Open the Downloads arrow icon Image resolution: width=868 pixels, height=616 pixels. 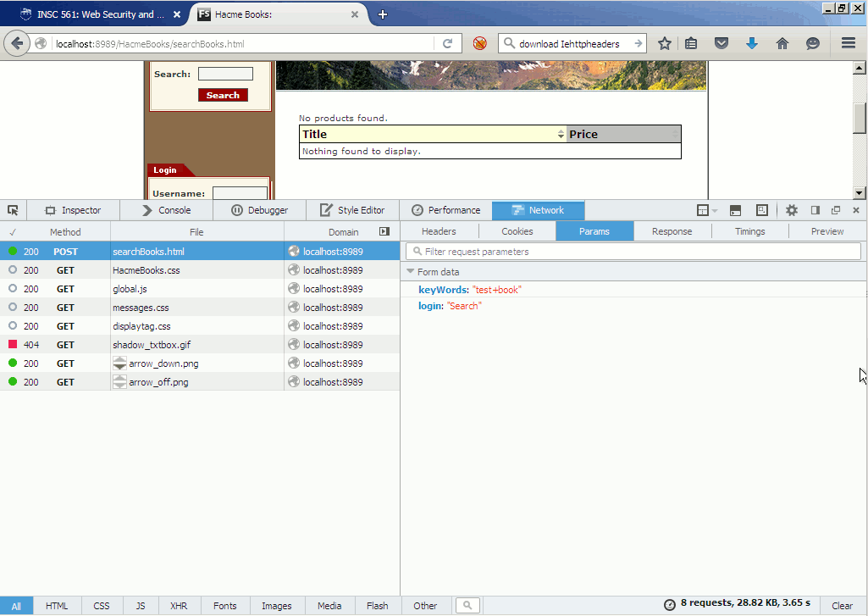752,43
